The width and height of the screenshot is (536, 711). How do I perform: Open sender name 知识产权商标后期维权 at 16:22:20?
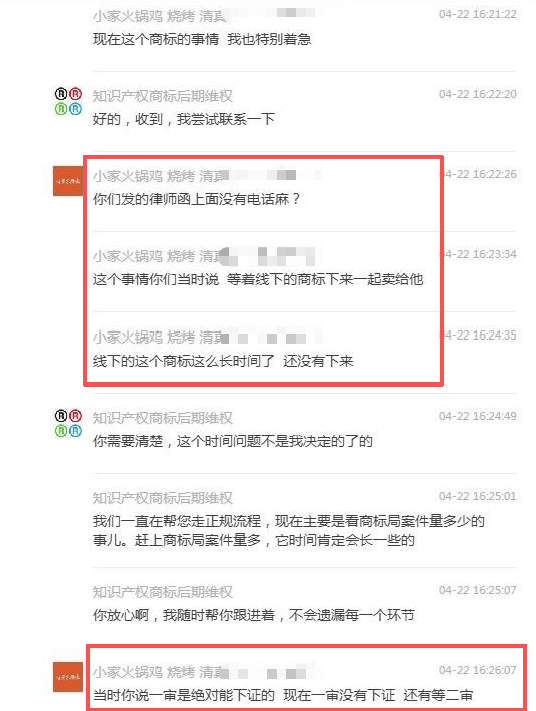tap(163, 96)
